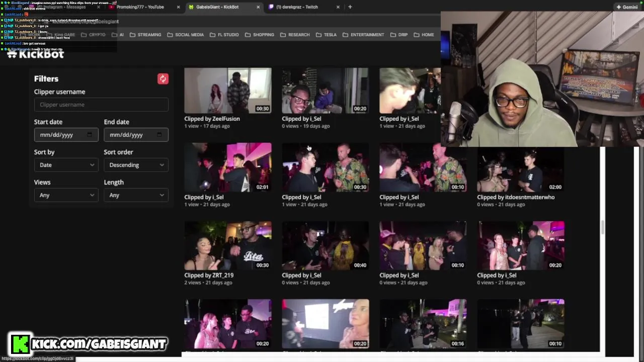Close the Promoking777 YouTube tab
The image size is (644, 362).
[179, 7]
